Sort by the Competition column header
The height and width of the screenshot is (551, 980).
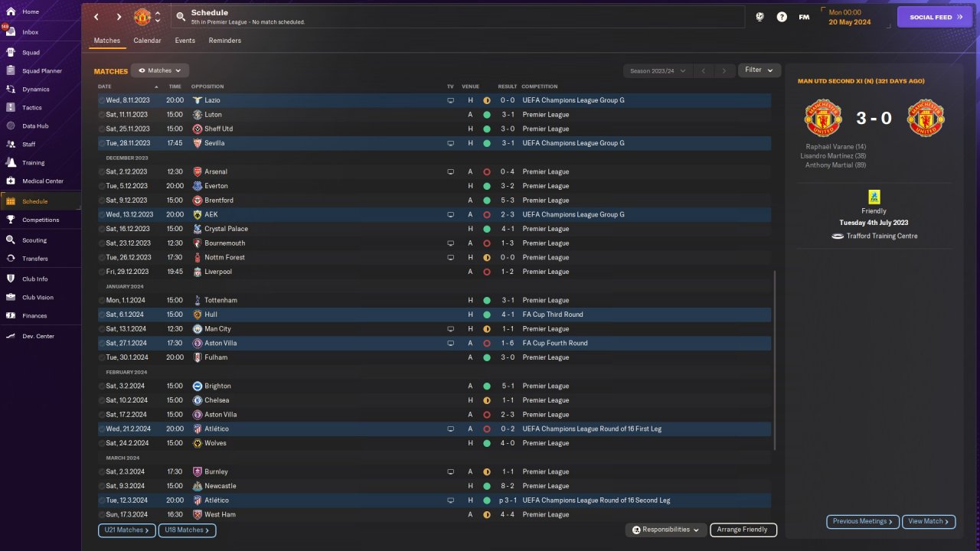click(x=540, y=86)
